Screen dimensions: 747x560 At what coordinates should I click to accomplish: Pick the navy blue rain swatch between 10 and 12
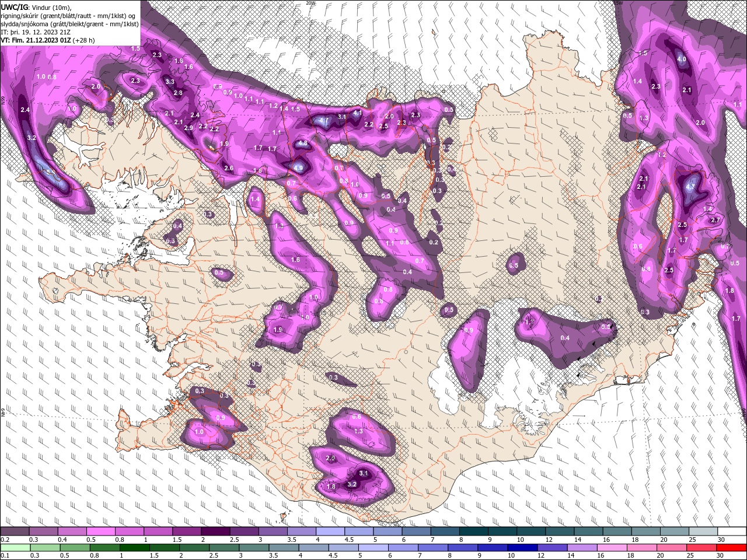(x=522, y=547)
